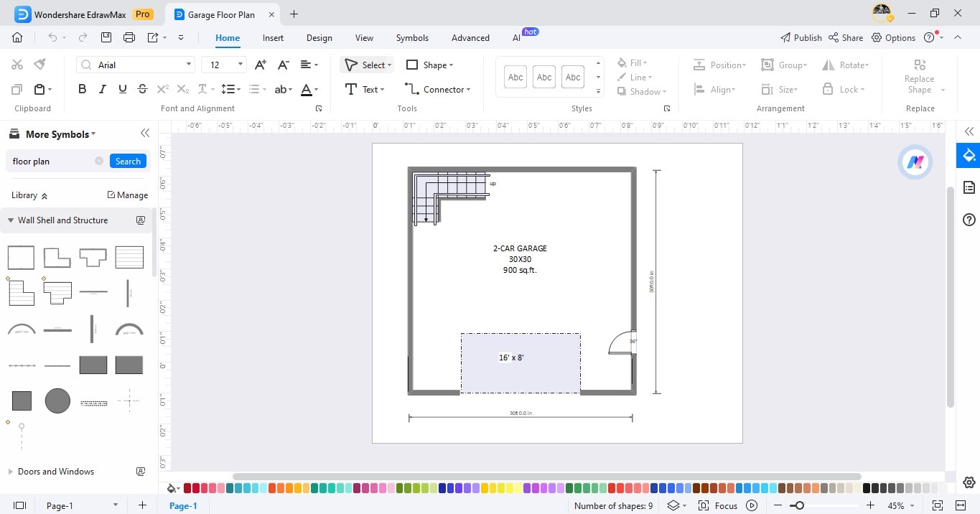Screen dimensions: 980x514
Task: Toggle Lock on the selected shape
Action: tap(843, 90)
